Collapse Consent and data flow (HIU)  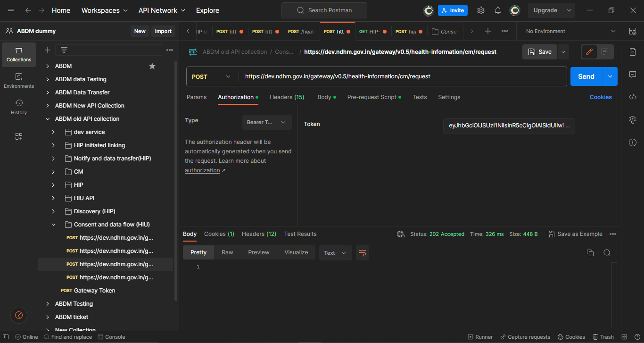pos(53,225)
